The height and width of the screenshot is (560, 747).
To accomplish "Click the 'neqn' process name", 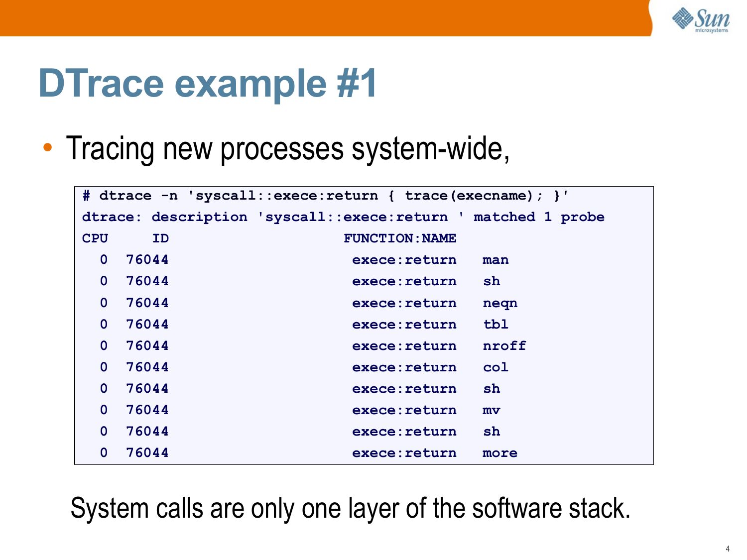I will pos(499,303).
